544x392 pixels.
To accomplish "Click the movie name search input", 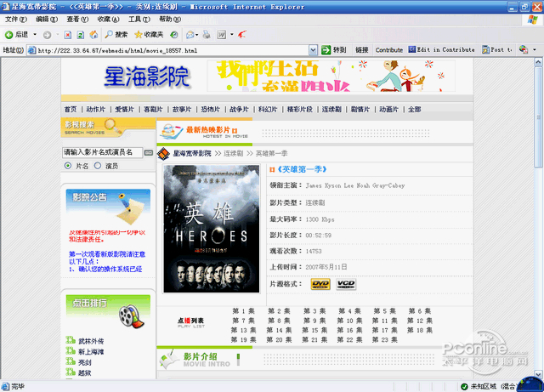I will pyautogui.click(x=102, y=152).
